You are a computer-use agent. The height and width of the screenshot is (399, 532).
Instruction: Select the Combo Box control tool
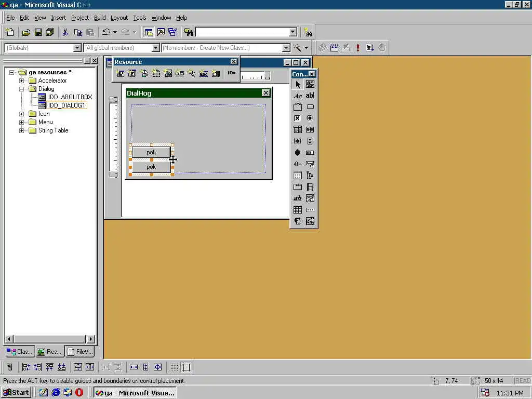coord(298,129)
